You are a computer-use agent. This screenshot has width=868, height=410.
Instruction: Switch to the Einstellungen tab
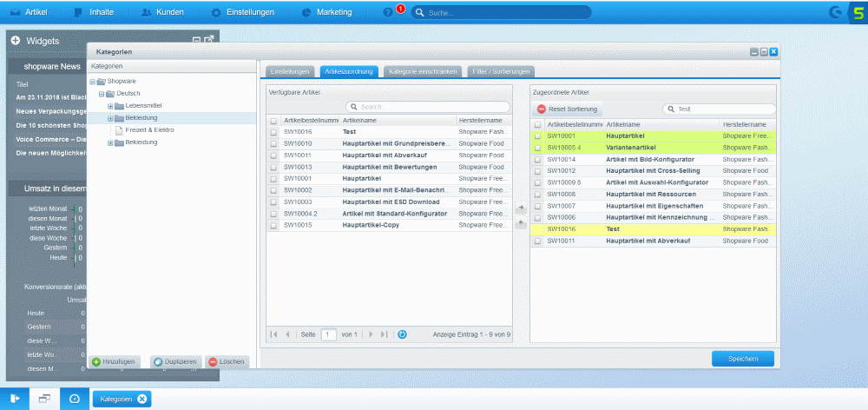290,70
